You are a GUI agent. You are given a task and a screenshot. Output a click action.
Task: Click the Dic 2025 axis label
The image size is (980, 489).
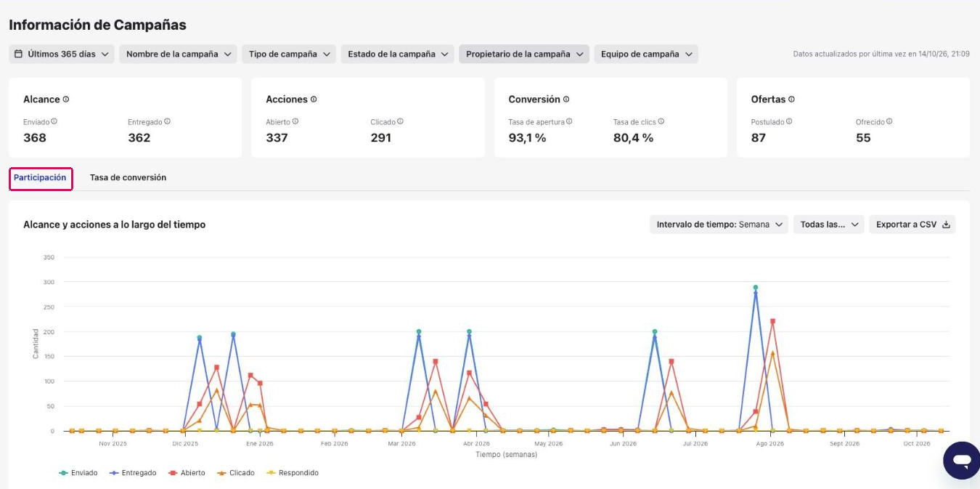185,443
